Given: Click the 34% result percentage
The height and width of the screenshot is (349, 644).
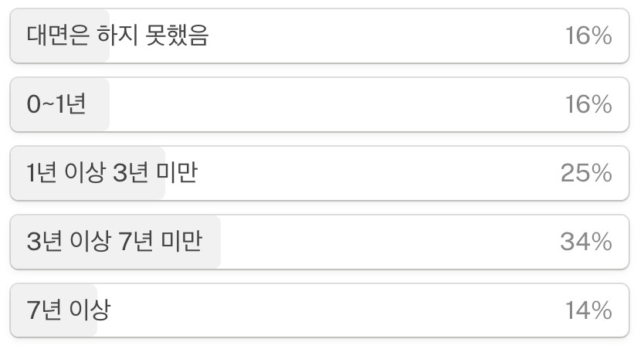Looking at the screenshot, I should pyautogui.click(x=587, y=242).
